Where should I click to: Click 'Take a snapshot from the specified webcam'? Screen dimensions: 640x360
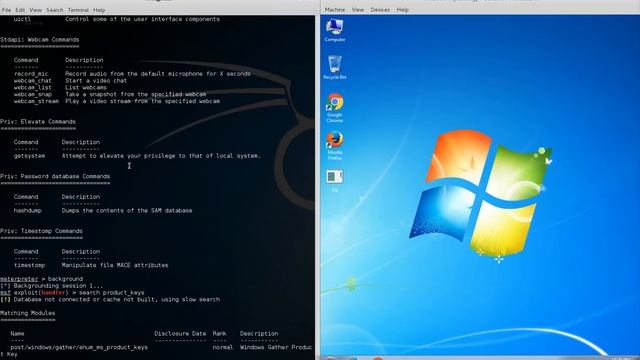click(x=136, y=94)
